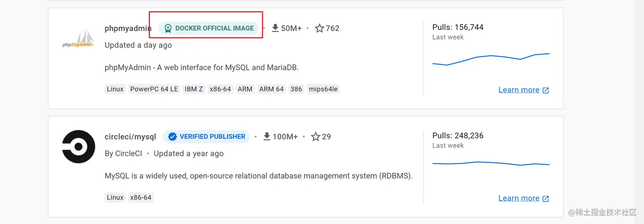
Task: Click the circleci/mysql download icon
Action: pos(267,136)
